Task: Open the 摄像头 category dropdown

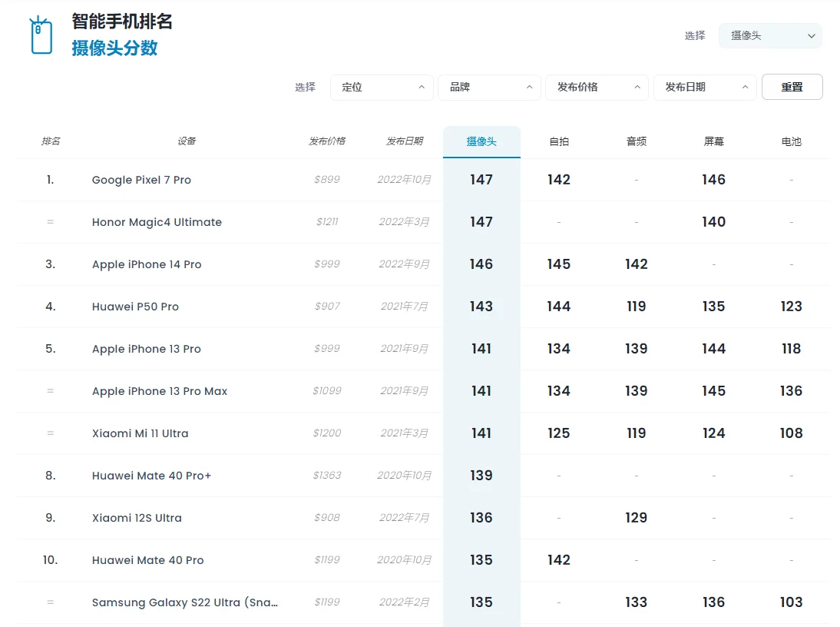Action: (x=770, y=36)
